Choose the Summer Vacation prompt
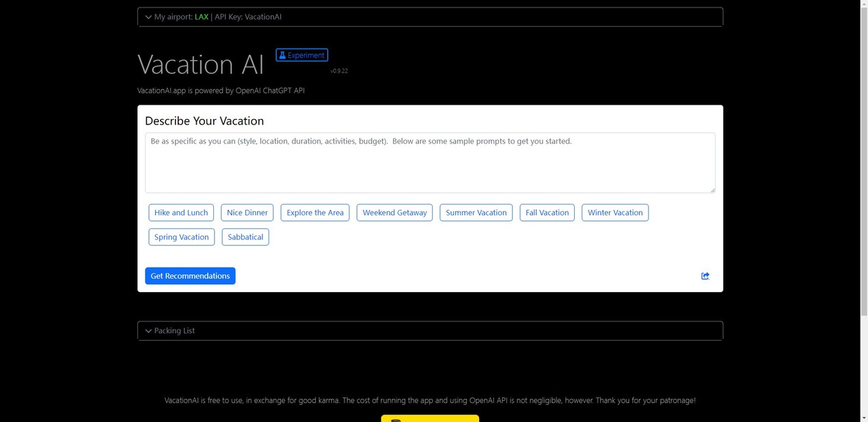Image resolution: width=868 pixels, height=422 pixels. (476, 213)
